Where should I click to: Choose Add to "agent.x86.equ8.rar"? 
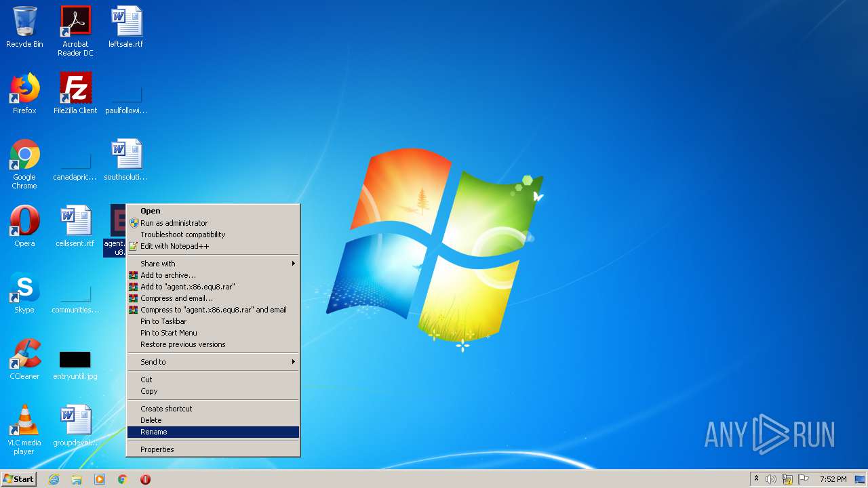tap(213, 287)
